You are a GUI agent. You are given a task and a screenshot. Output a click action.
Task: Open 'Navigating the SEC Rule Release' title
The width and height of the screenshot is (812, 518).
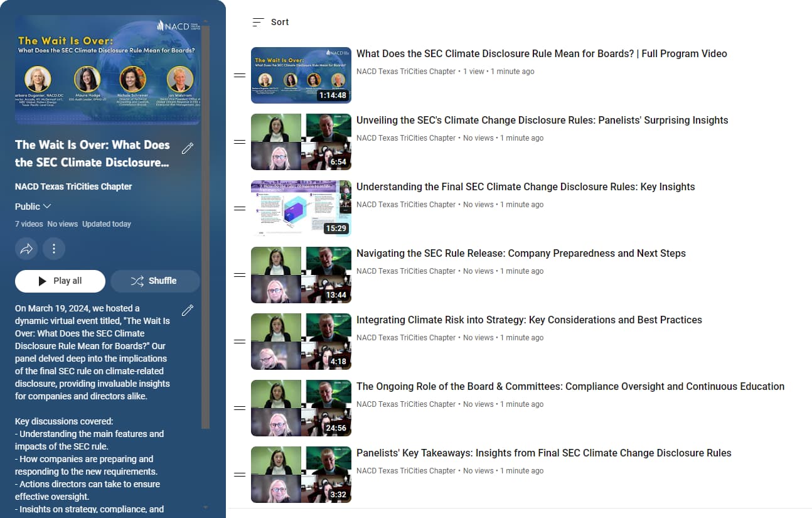[521, 254]
